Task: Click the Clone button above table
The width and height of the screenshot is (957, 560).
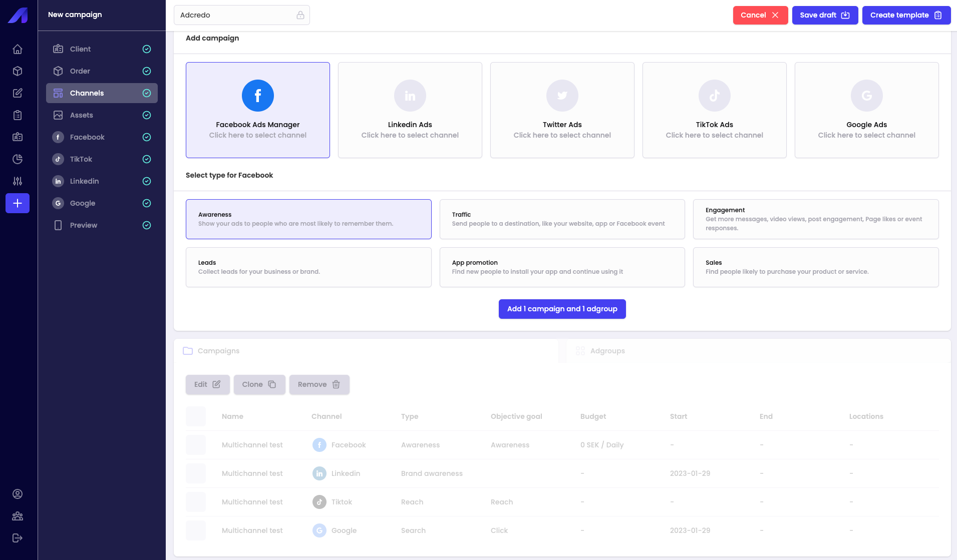Action: pos(259,384)
